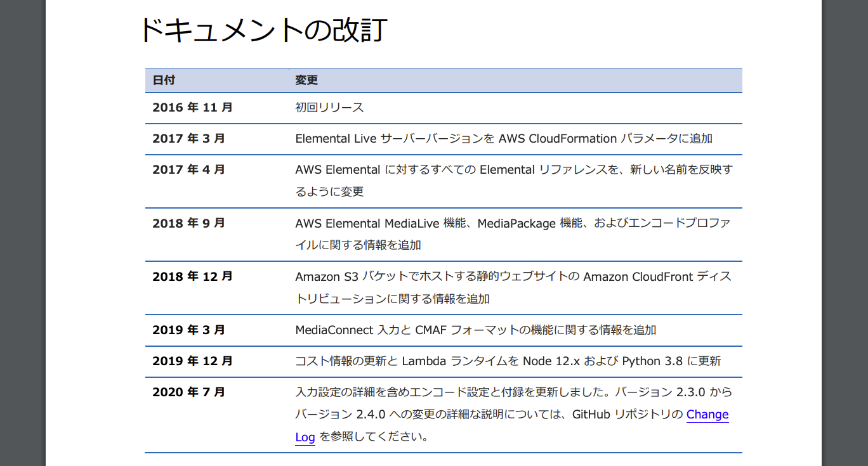Click the date 2018 年 9 月
The height and width of the screenshot is (466, 868).
pos(188,223)
